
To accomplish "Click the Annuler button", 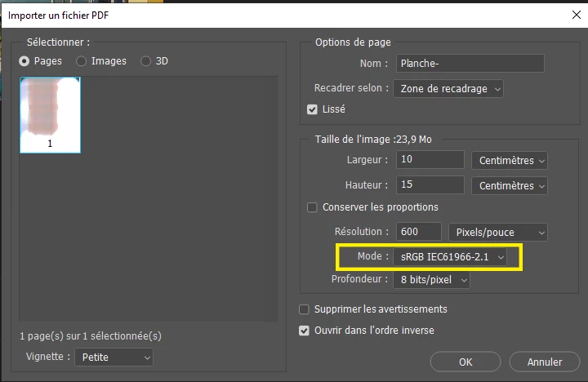I will click(545, 362).
